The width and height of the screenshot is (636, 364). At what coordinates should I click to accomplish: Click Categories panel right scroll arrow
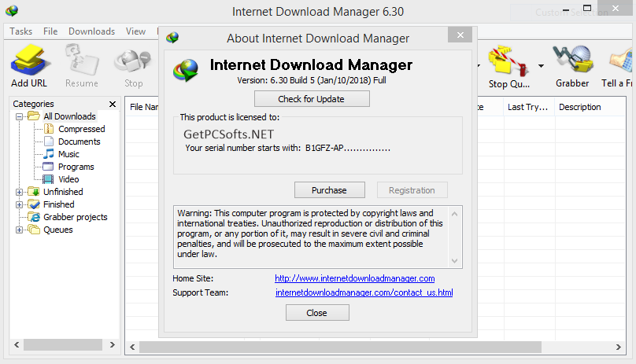[x=113, y=344]
